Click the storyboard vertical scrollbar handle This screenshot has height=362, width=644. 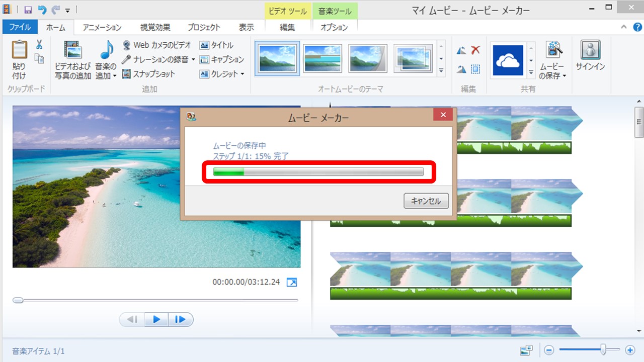639,122
